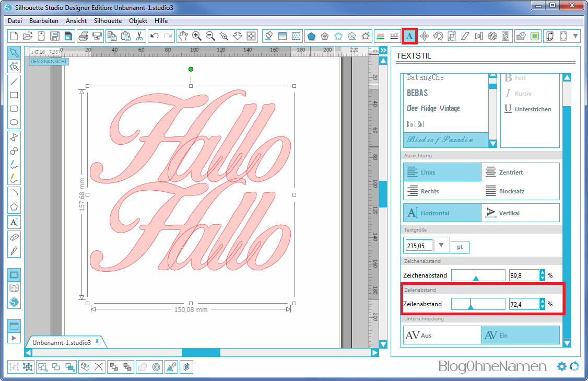588x381 pixels.
Task: Switch text direction to Vertikal
Action: [520, 213]
